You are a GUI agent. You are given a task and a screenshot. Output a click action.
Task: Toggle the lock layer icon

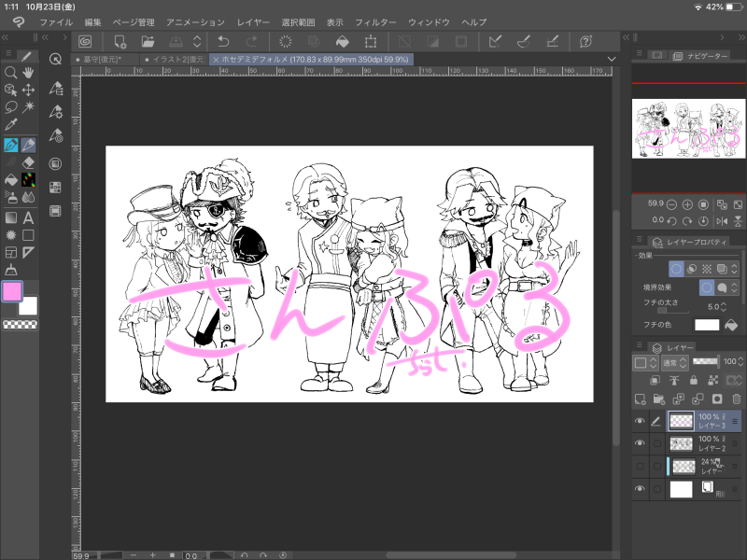point(694,380)
